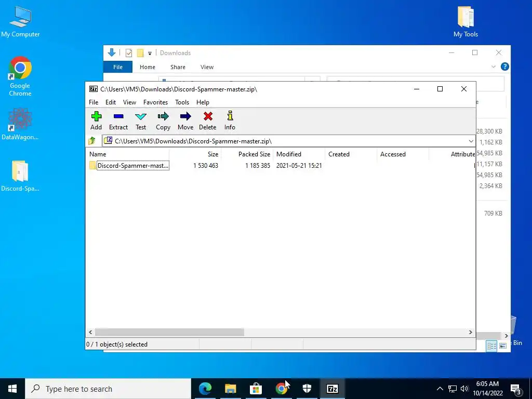Viewport: 532px width, 399px height.
Task: Switch Downloads window to large icons view
Action: [503, 345]
